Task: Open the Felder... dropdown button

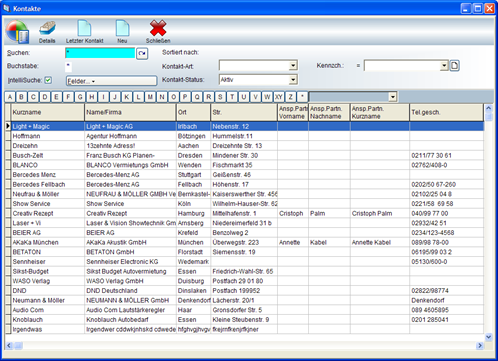Action: tap(111, 81)
